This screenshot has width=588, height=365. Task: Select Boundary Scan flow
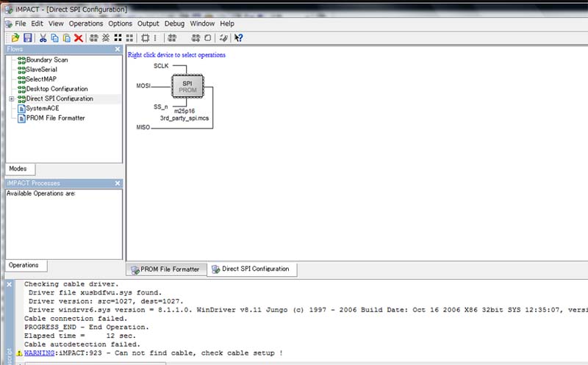click(x=47, y=60)
